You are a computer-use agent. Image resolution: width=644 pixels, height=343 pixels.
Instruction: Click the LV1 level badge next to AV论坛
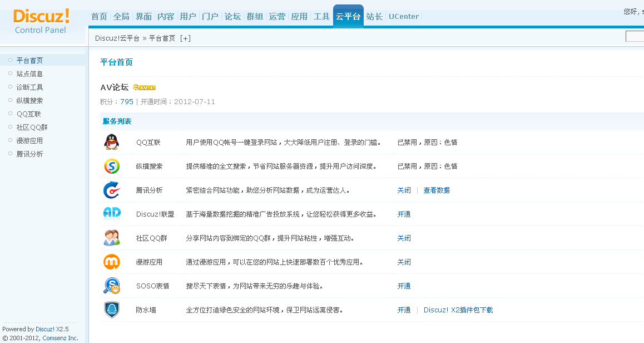click(144, 87)
